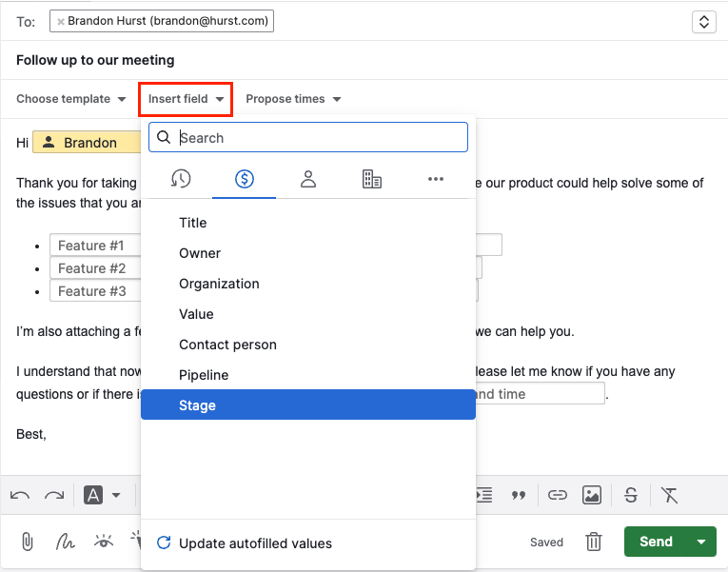Click the blockquote icon
Image resolution: width=728 pixels, height=572 pixels.
tap(519, 496)
